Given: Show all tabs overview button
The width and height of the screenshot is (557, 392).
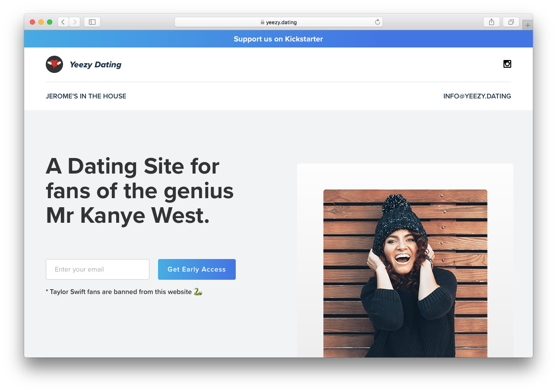Looking at the screenshot, I should (x=511, y=22).
